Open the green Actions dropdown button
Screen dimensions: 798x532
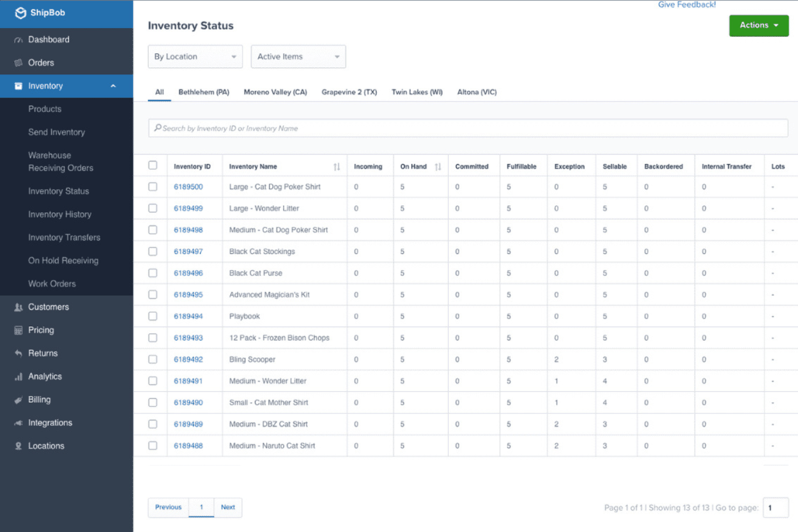[759, 25]
